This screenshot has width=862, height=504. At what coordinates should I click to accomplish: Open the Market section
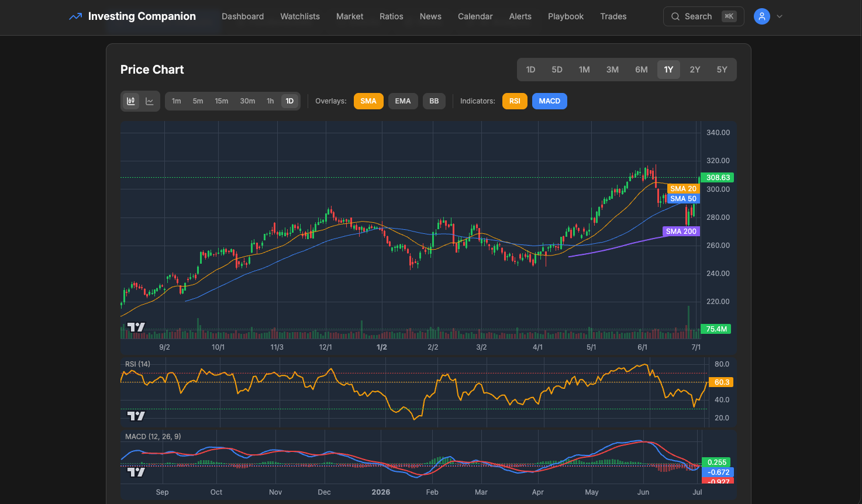click(x=350, y=16)
